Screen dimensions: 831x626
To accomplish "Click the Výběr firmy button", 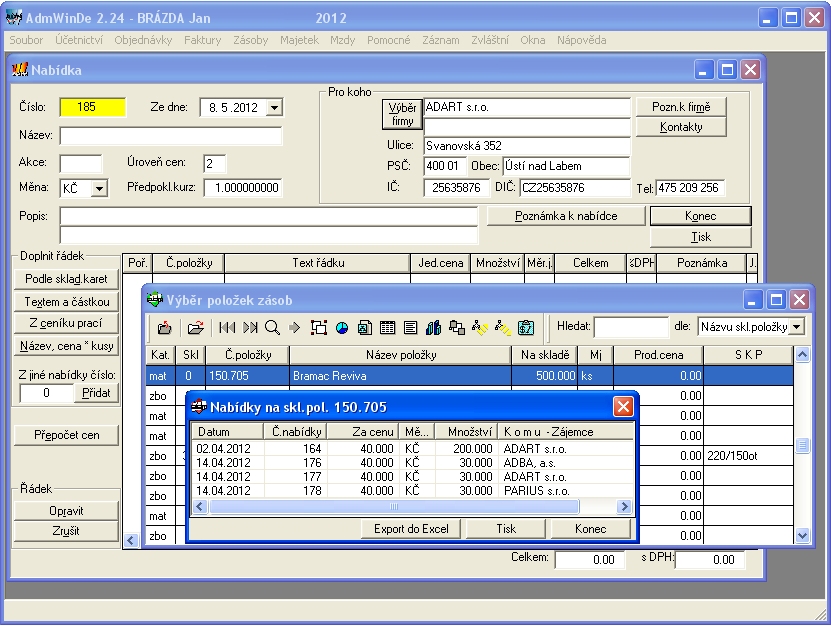I will coord(402,114).
